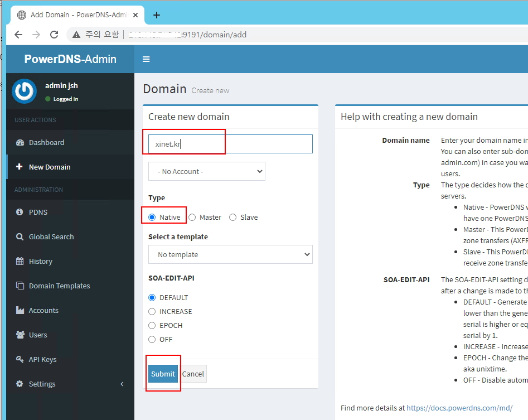Click the Global Search magnifier icon
The height and width of the screenshot is (420, 528).
click(x=20, y=236)
